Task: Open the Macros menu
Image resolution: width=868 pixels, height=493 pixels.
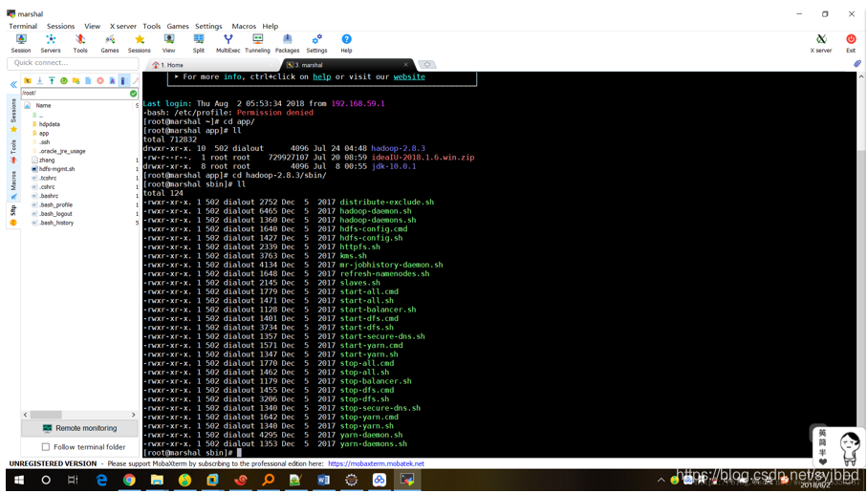Action: (x=244, y=26)
